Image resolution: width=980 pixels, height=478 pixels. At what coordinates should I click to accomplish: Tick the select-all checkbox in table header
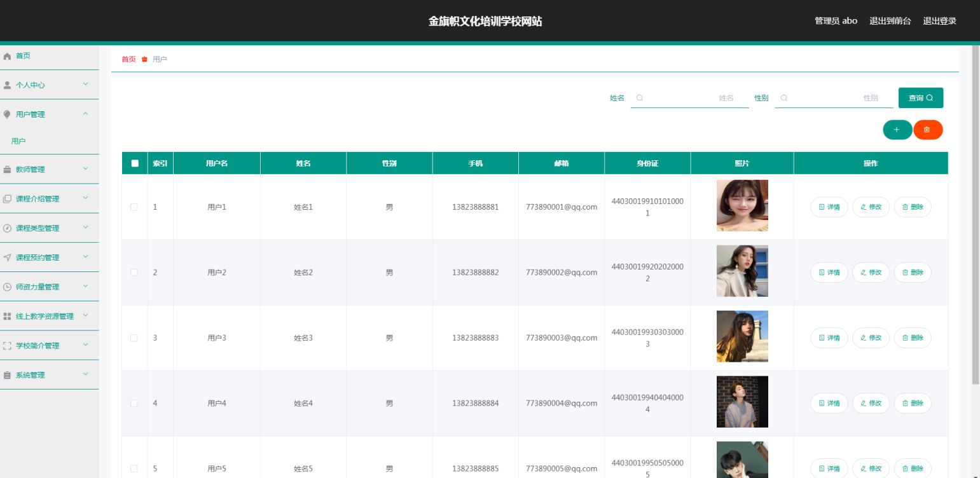(135, 163)
